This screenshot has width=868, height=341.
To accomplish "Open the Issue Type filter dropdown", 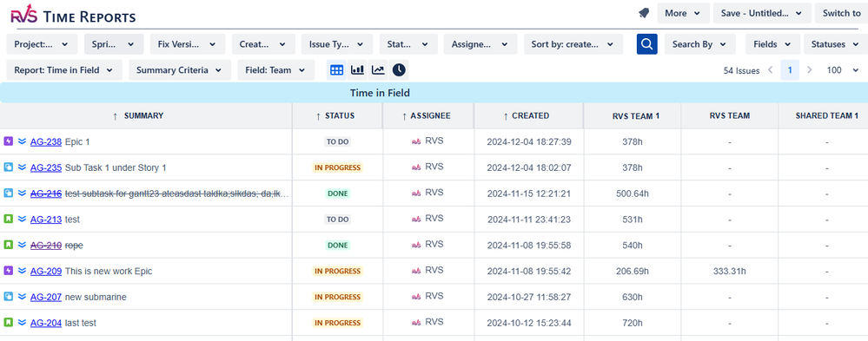I will (337, 44).
